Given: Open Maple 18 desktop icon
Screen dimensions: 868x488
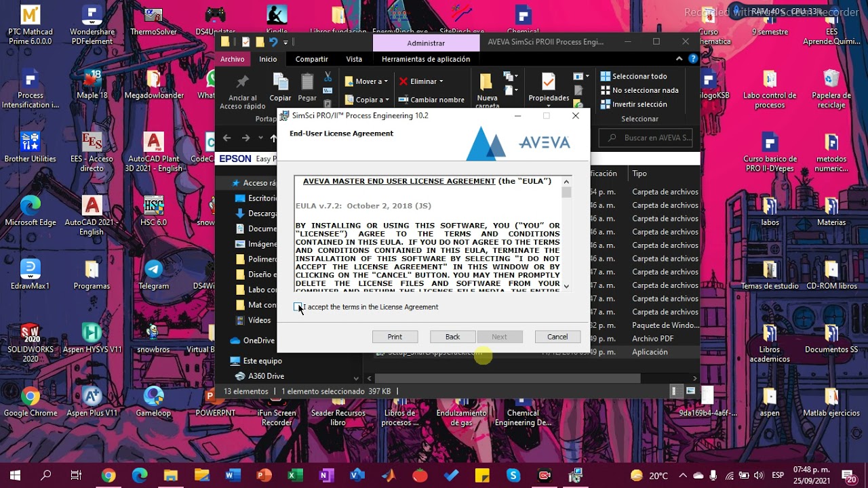Looking at the screenshot, I should 92,84.
